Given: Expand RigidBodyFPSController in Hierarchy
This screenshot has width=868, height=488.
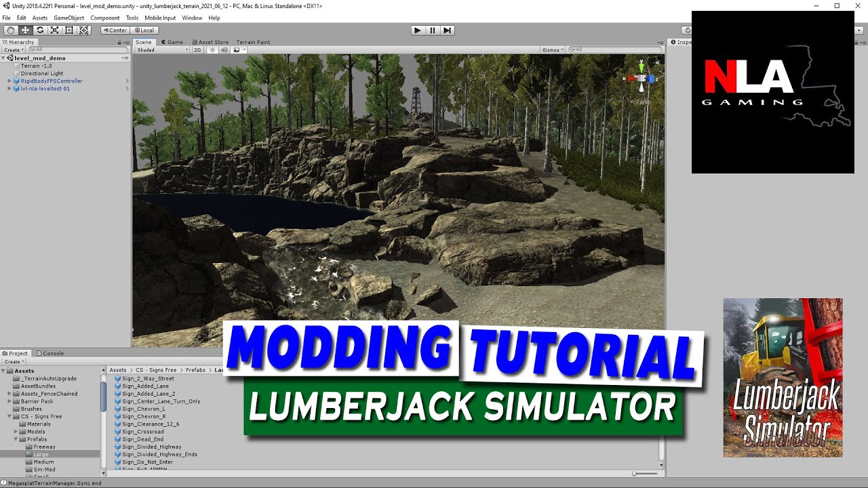Looking at the screenshot, I should coord(9,81).
